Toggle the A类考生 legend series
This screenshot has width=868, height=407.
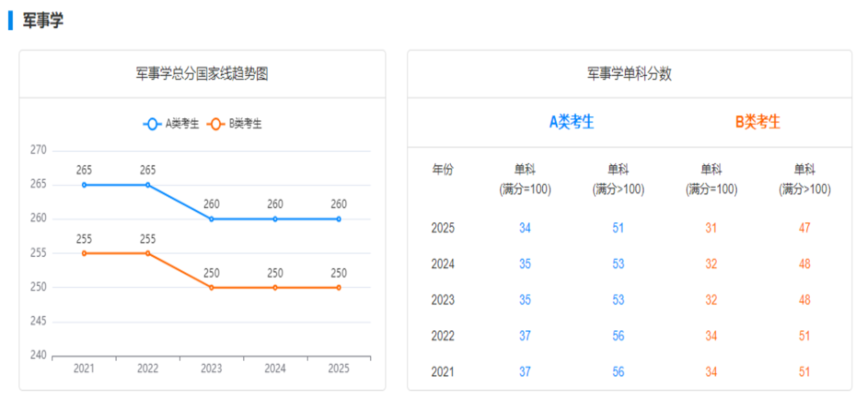[171, 124]
